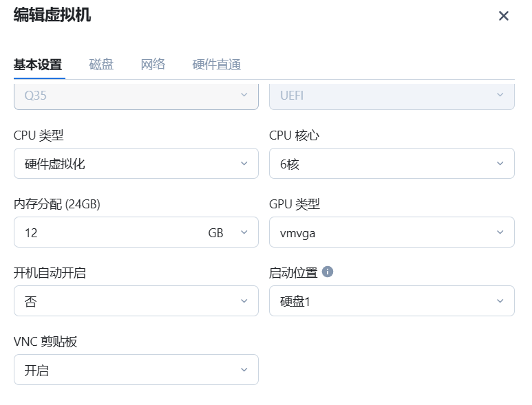
Task: Select the 基本设置 tab
Action: coord(38,65)
